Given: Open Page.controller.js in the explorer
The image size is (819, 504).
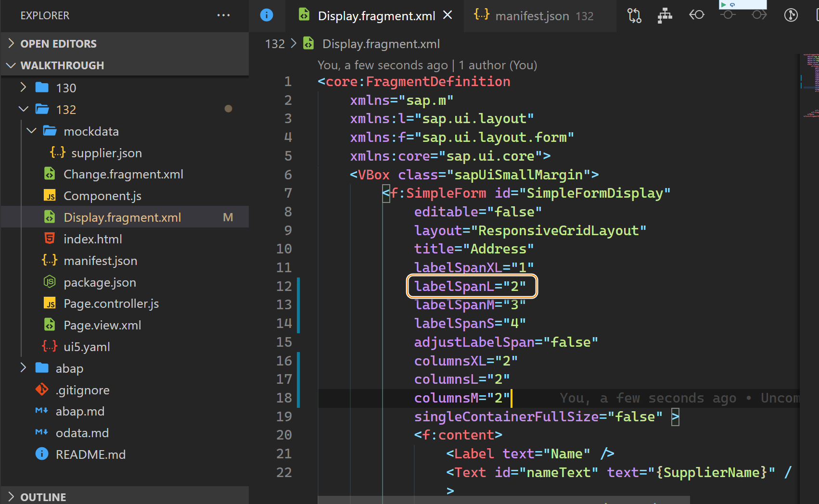Looking at the screenshot, I should point(111,303).
